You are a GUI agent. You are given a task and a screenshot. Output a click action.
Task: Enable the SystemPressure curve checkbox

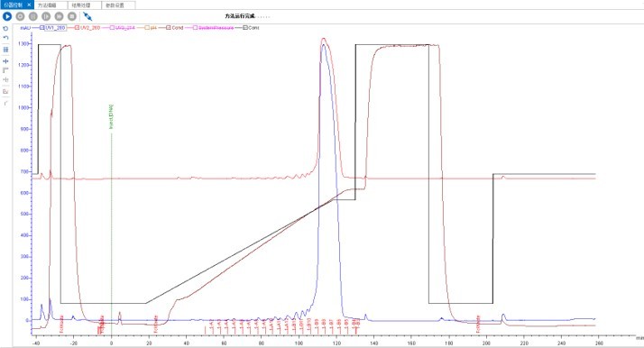tap(195, 27)
